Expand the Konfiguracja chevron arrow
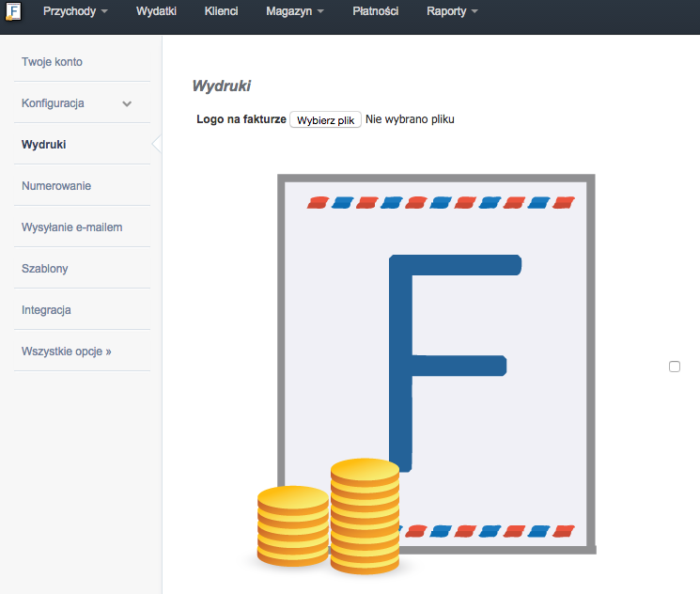The width and height of the screenshot is (700, 594). coord(127,103)
